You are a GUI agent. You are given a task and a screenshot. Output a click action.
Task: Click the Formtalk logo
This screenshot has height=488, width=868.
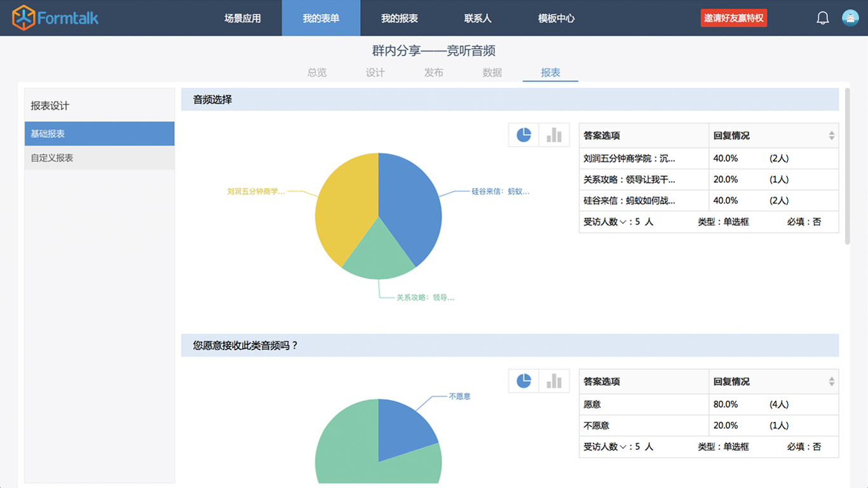pyautogui.click(x=55, y=18)
